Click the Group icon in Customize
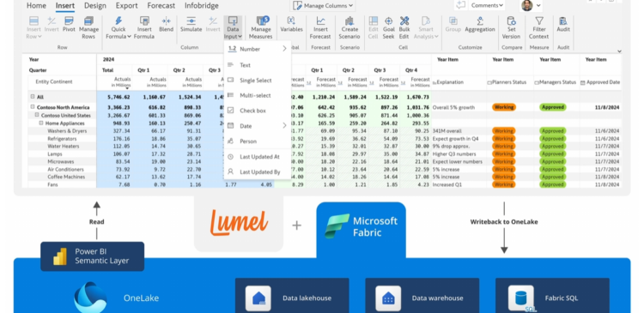644x313 pixels. 453,21
